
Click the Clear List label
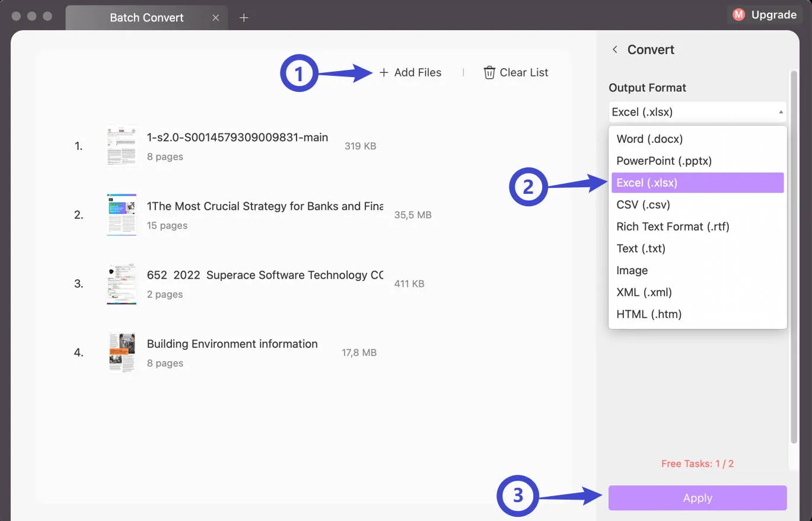pyautogui.click(x=524, y=72)
